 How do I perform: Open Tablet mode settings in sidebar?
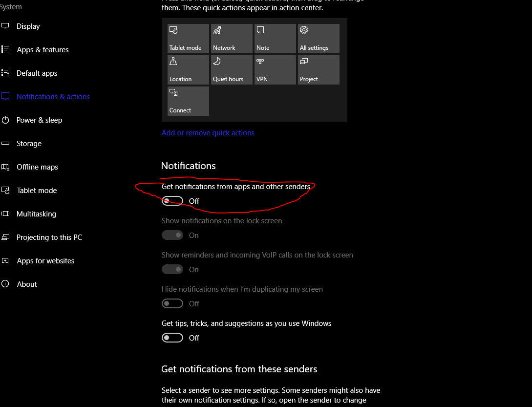tap(37, 190)
